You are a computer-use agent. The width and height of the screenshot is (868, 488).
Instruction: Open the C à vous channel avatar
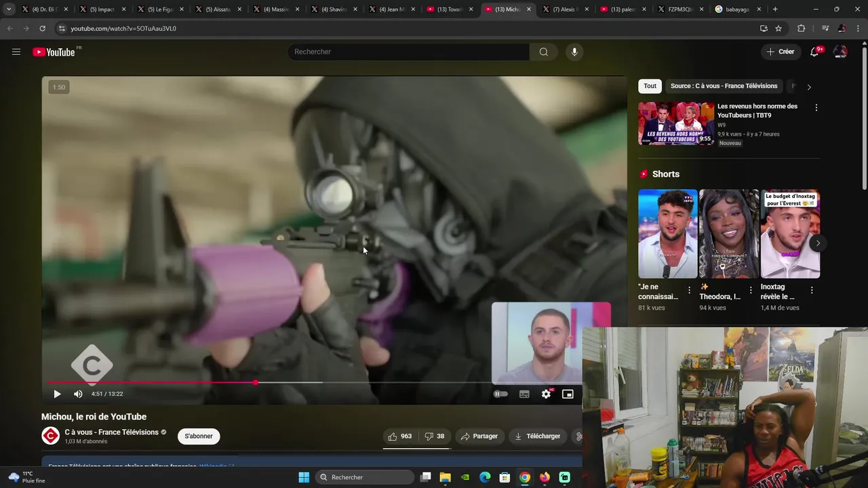[51, 436]
